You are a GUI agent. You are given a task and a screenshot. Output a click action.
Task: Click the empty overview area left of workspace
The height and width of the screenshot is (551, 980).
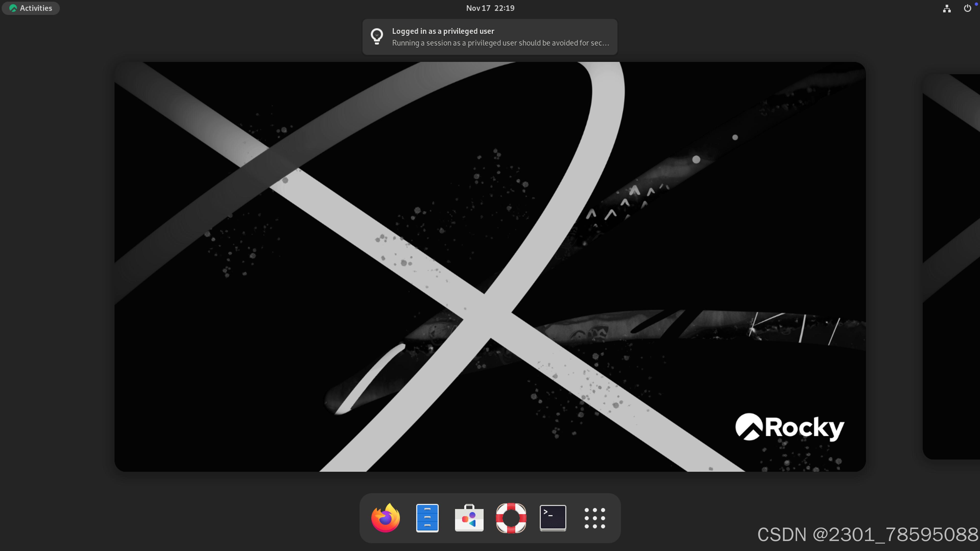[x=57, y=266]
